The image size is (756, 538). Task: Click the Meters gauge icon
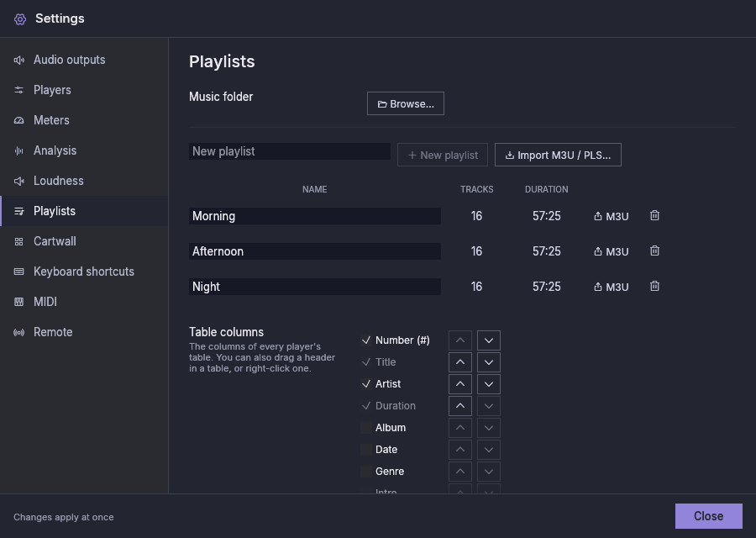click(18, 120)
